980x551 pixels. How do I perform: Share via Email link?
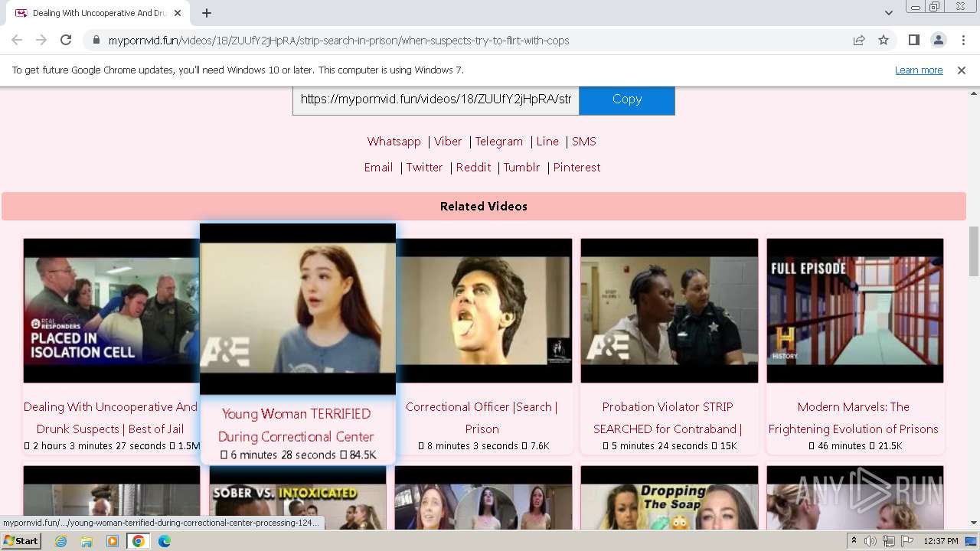click(378, 168)
